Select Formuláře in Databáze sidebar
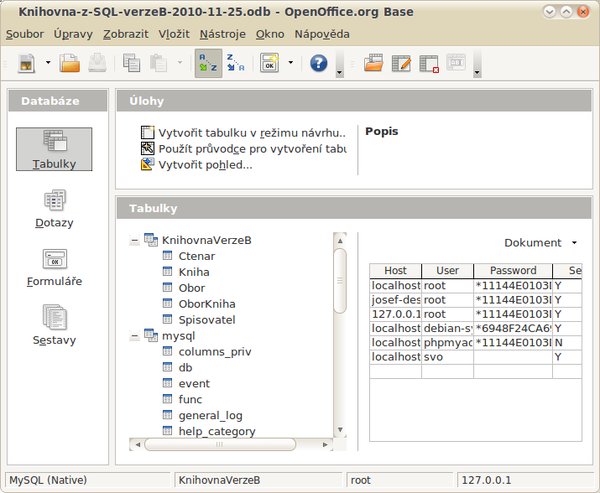The height and width of the screenshot is (493, 600). coord(54,268)
